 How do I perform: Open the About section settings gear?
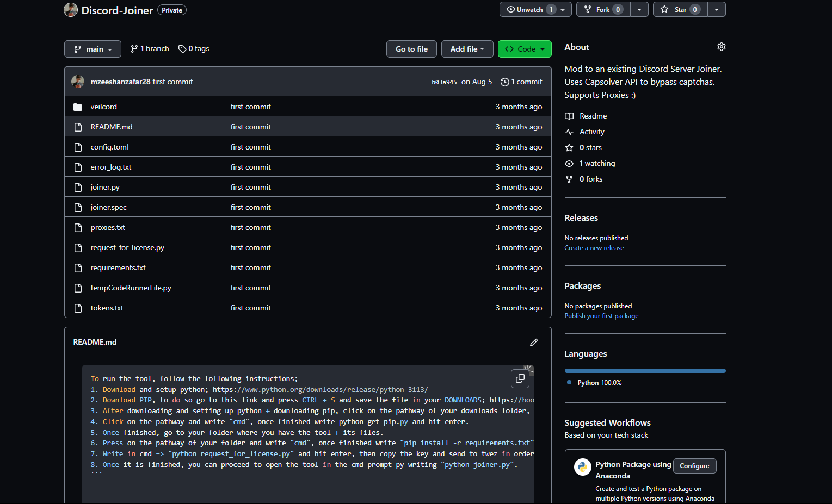click(x=721, y=47)
